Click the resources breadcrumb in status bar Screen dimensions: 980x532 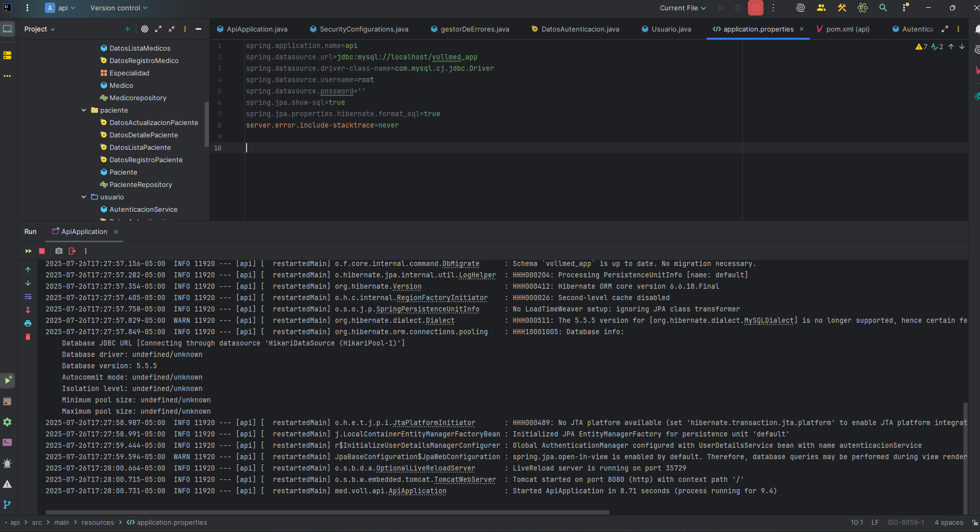tap(98, 522)
